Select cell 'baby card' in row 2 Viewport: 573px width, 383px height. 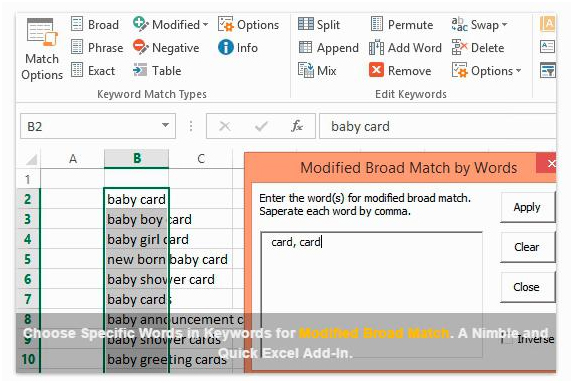click(x=137, y=199)
